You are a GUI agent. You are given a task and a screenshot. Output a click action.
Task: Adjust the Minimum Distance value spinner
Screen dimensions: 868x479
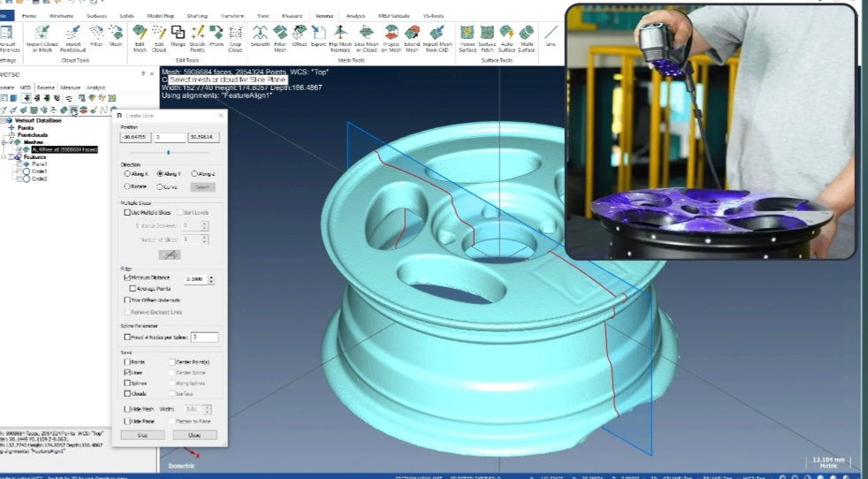click(x=211, y=279)
